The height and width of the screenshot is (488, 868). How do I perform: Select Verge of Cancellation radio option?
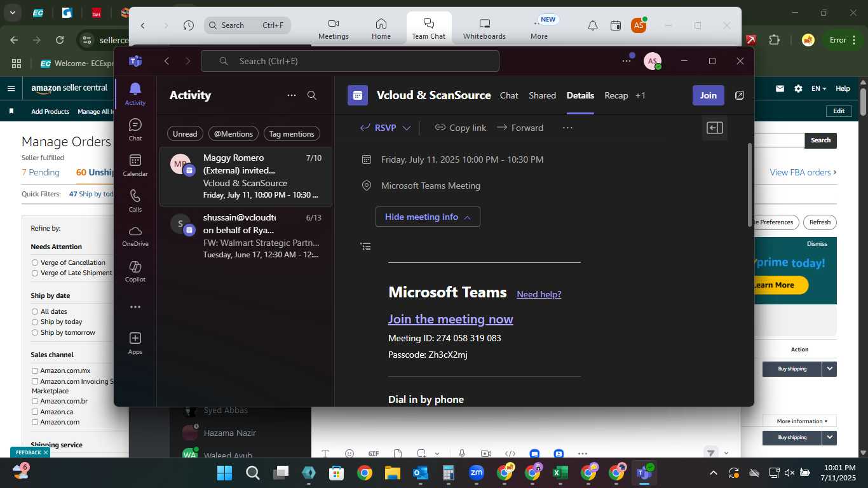pos(35,262)
